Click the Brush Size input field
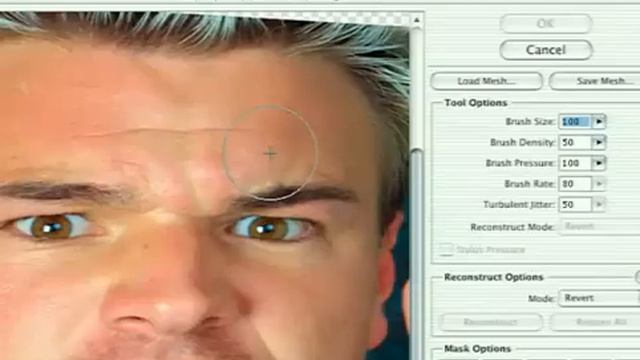 [x=575, y=122]
